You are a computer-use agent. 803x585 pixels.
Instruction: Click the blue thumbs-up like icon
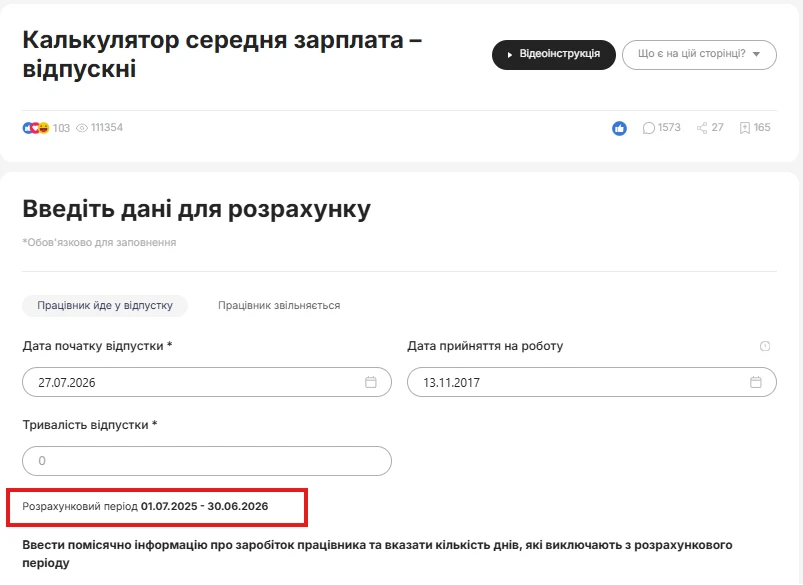click(619, 128)
